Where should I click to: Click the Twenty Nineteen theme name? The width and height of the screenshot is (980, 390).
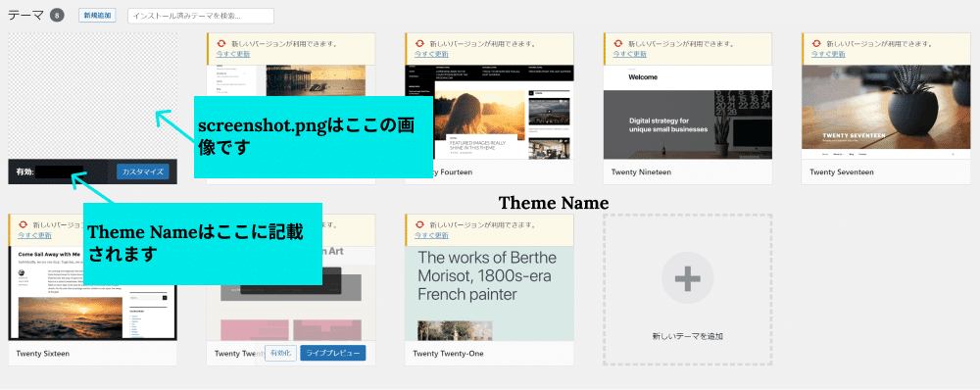pyautogui.click(x=641, y=171)
